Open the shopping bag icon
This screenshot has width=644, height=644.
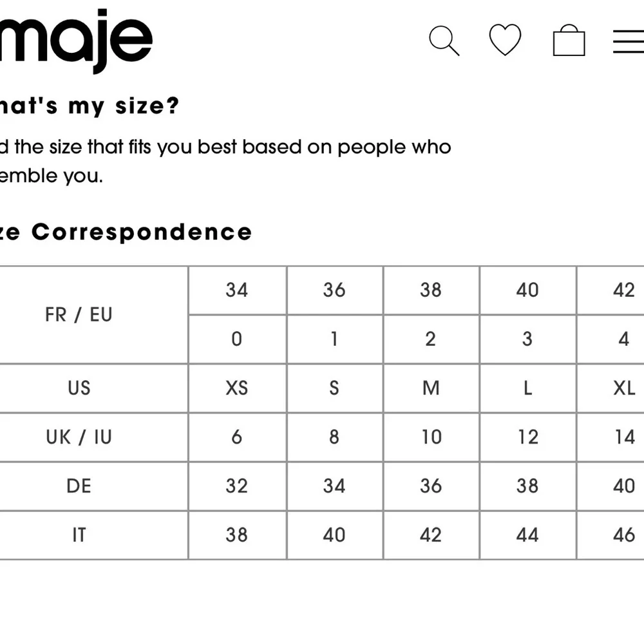point(569,40)
